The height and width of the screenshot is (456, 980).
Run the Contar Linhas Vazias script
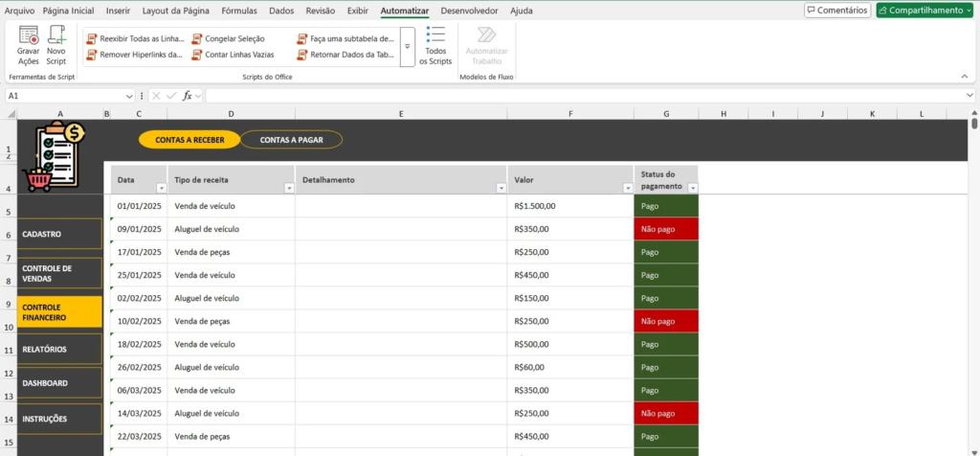233,55
